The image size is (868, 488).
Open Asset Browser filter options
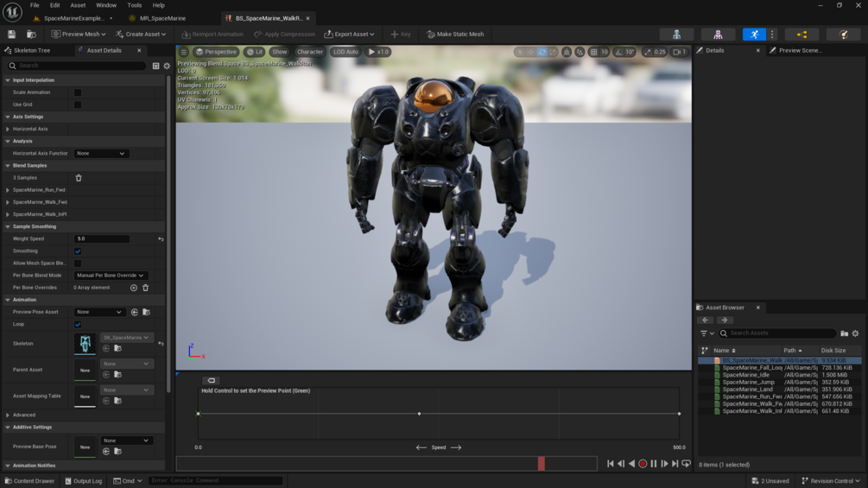point(706,333)
